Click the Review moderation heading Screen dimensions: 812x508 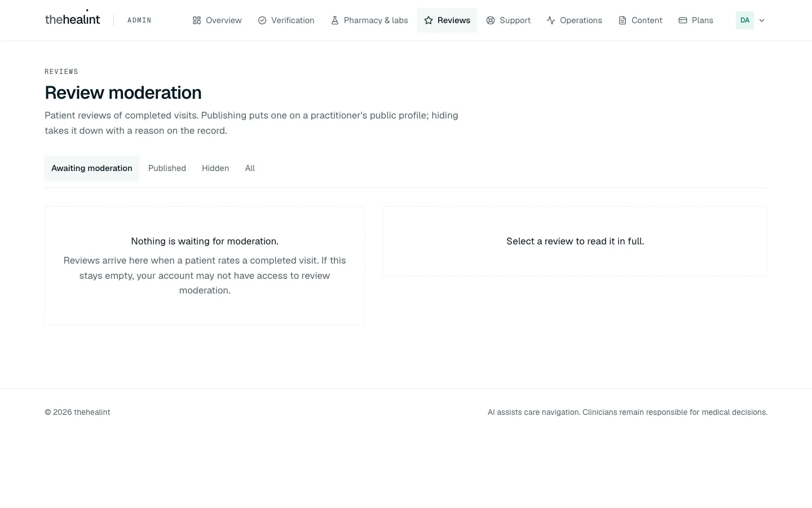coord(123,93)
